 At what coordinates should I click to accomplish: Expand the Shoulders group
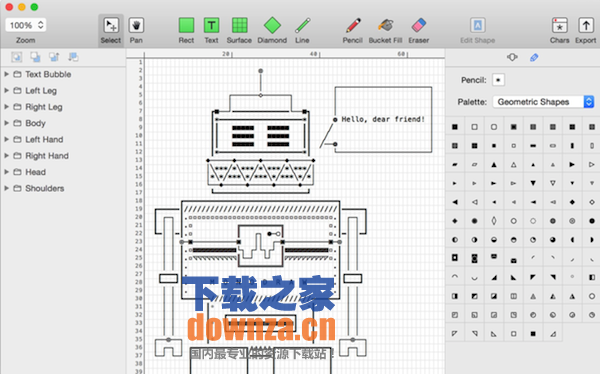(7, 188)
